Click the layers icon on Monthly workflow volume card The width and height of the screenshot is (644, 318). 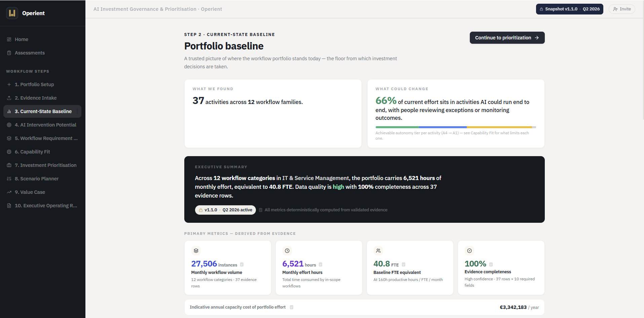pyautogui.click(x=196, y=251)
